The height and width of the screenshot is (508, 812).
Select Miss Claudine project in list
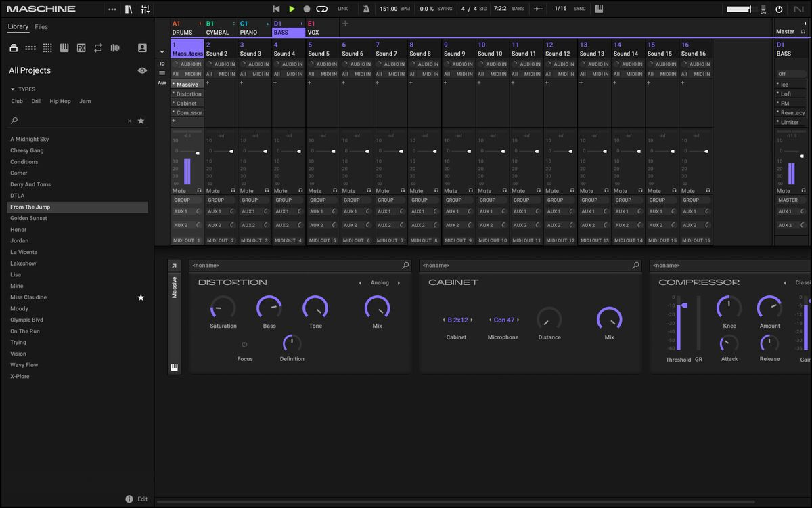pyautogui.click(x=28, y=297)
